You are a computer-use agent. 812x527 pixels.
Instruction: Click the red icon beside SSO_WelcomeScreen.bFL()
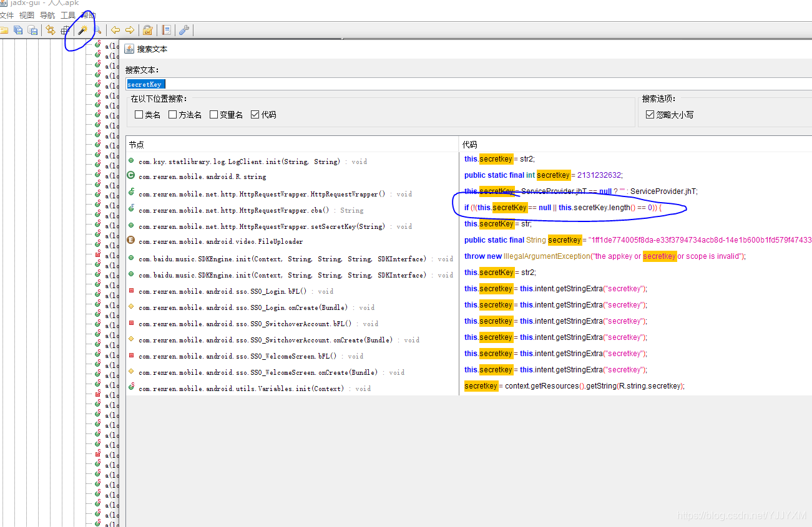click(x=131, y=355)
